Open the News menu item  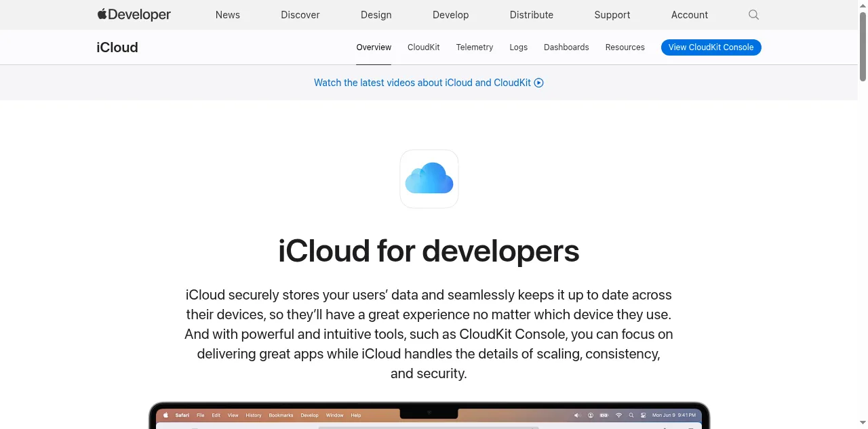click(228, 15)
